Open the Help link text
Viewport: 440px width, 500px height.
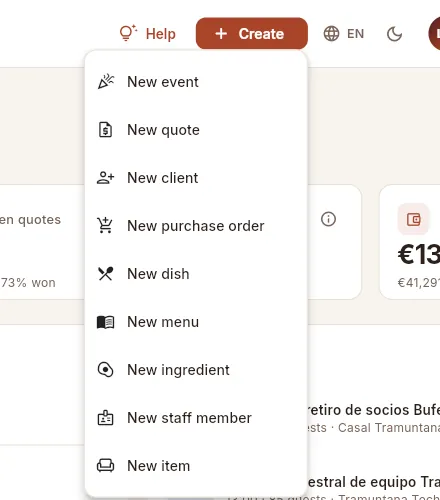(161, 34)
